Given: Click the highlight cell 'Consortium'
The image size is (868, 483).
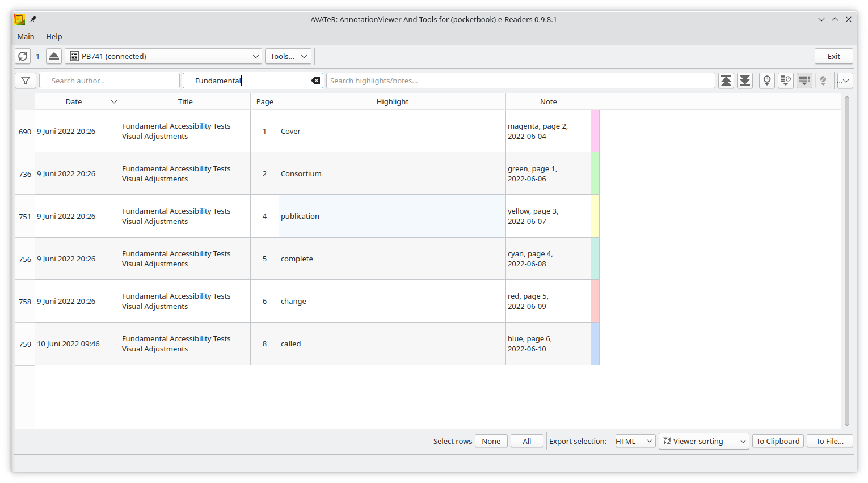Looking at the screenshot, I should coord(392,173).
